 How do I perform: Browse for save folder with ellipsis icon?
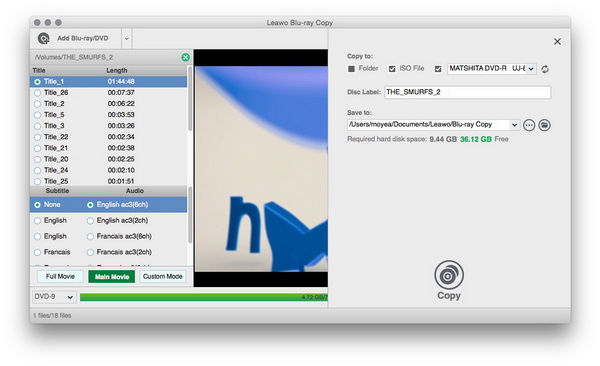point(529,125)
